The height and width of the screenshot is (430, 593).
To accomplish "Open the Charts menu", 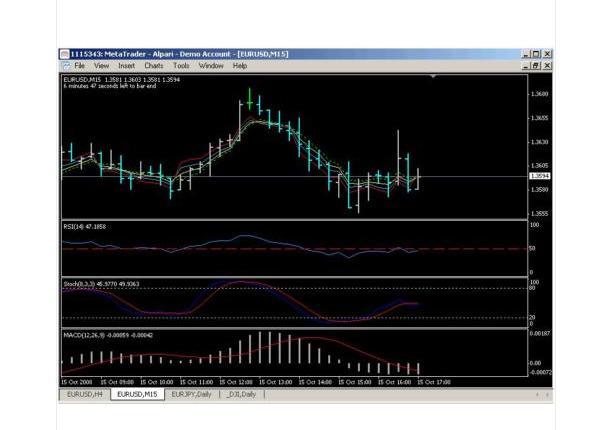I will click(154, 66).
